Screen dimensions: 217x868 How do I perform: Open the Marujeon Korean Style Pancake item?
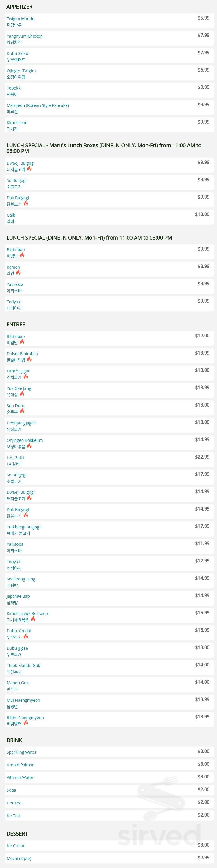[x=109, y=108]
